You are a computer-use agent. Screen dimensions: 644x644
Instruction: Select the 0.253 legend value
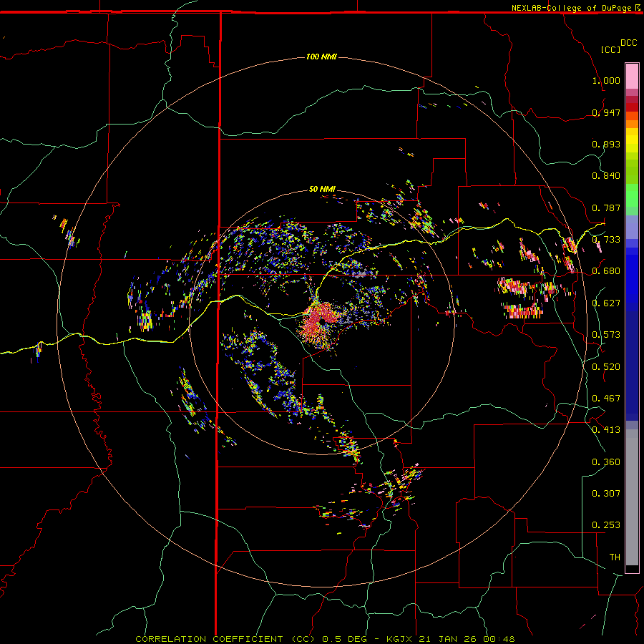pyautogui.click(x=606, y=525)
